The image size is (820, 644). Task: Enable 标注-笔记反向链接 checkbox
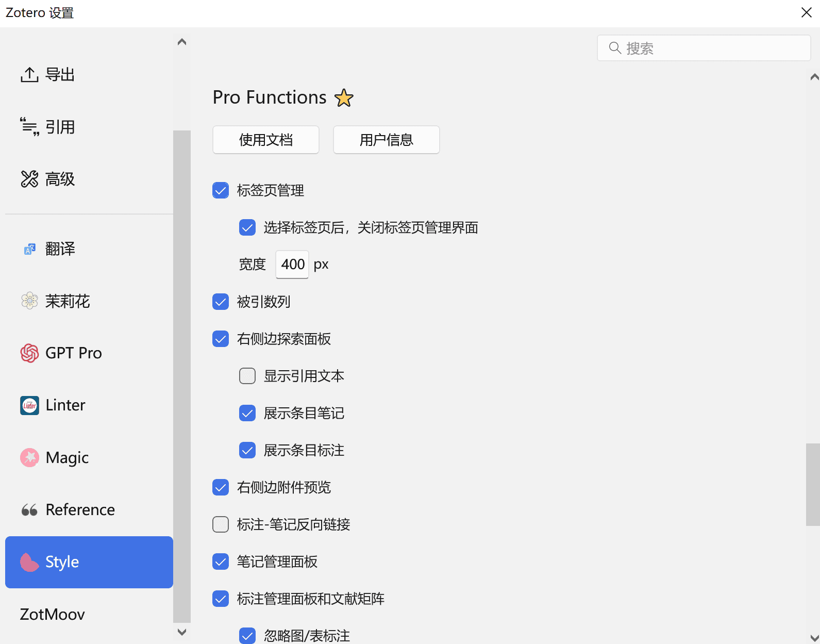(x=221, y=524)
